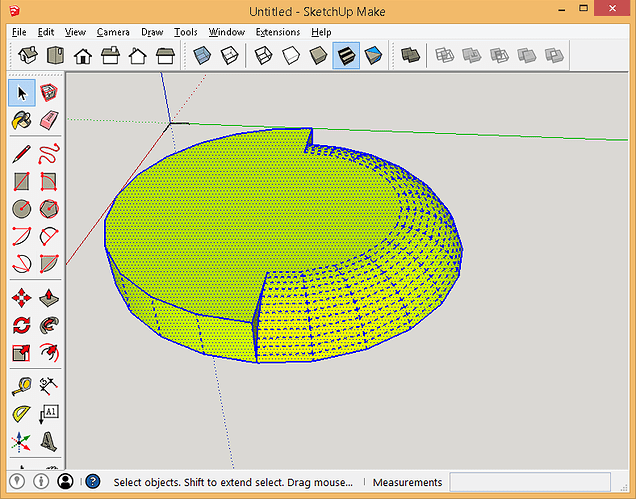Image resolution: width=636 pixels, height=499 pixels.
Task: Open the Extensions menu
Action: (x=278, y=32)
